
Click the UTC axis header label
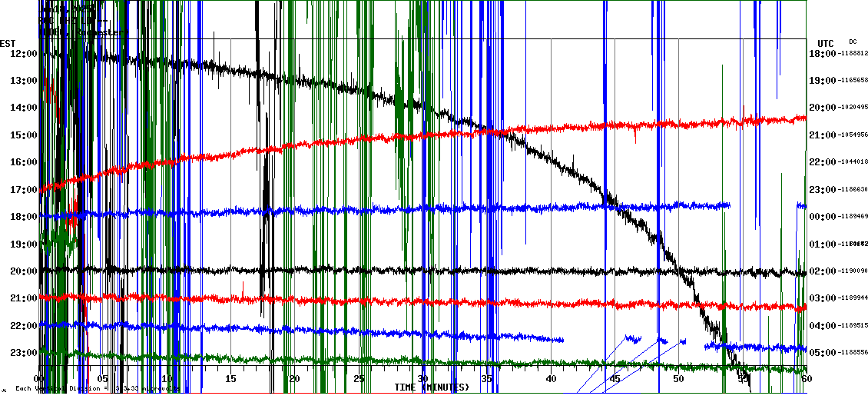click(825, 43)
